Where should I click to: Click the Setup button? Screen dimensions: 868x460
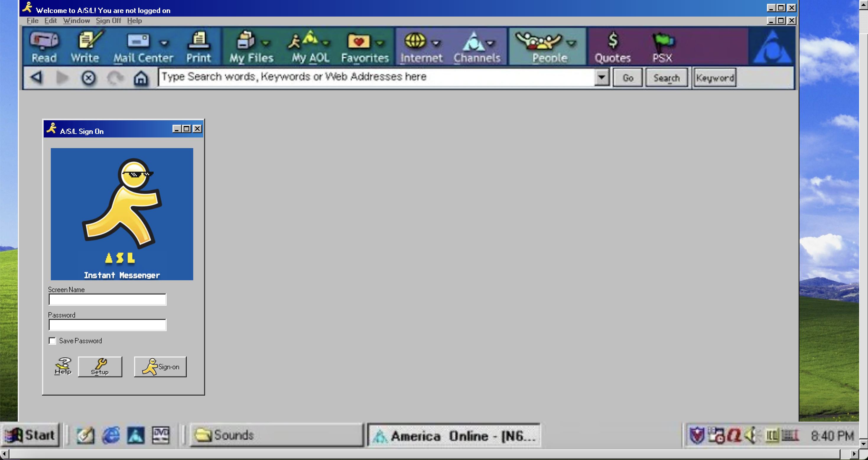click(x=100, y=367)
